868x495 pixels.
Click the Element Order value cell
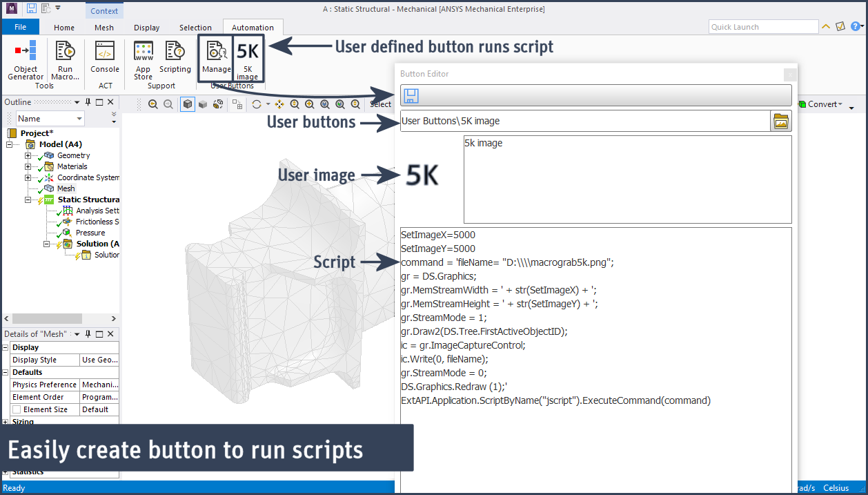[99, 397]
